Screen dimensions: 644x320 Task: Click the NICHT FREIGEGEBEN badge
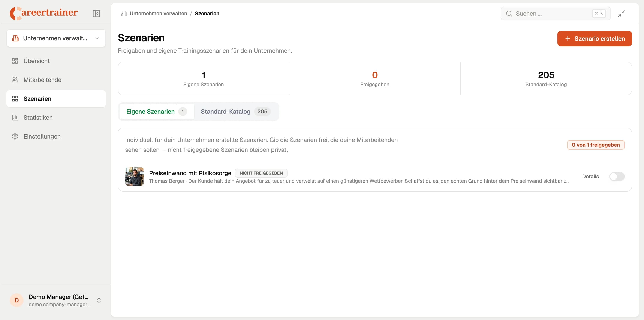[x=261, y=173]
